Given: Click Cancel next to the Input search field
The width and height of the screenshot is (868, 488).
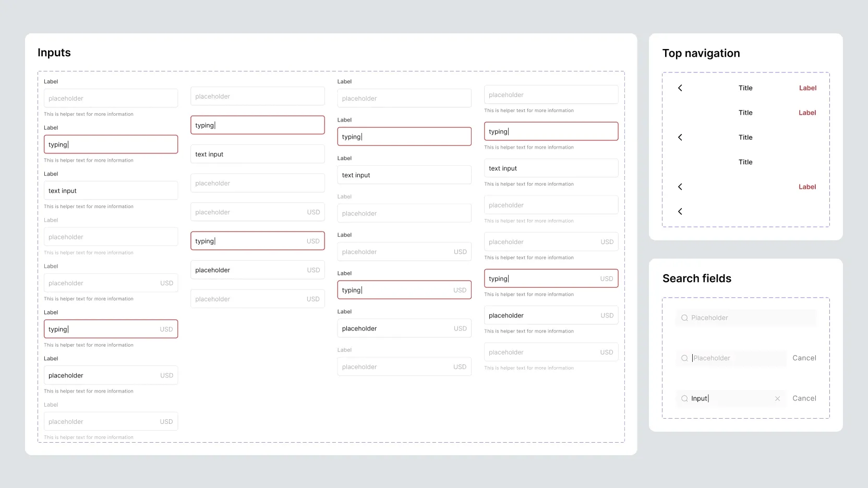Looking at the screenshot, I should [x=804, y=398].
